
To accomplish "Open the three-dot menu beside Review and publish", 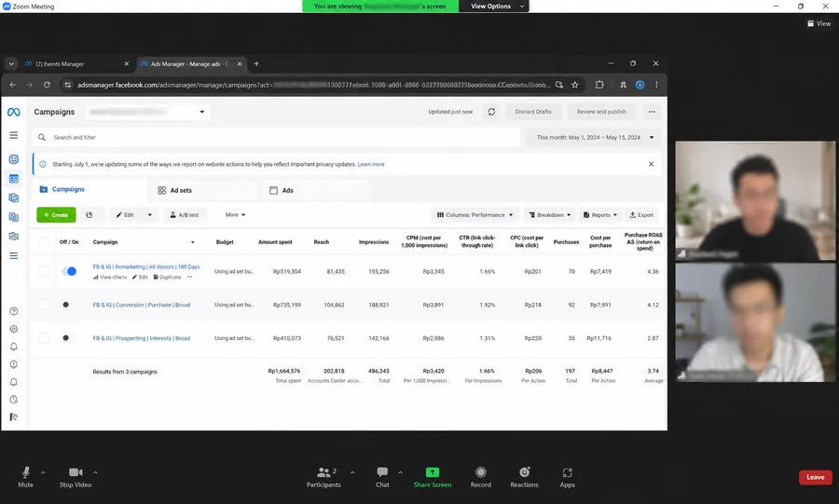I will click(x=652, y=112).
